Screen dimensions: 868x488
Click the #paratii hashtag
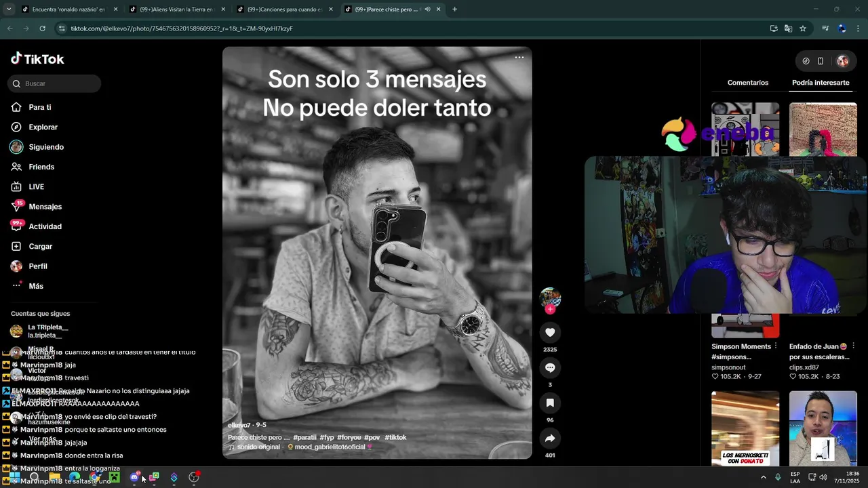point(304,438)
